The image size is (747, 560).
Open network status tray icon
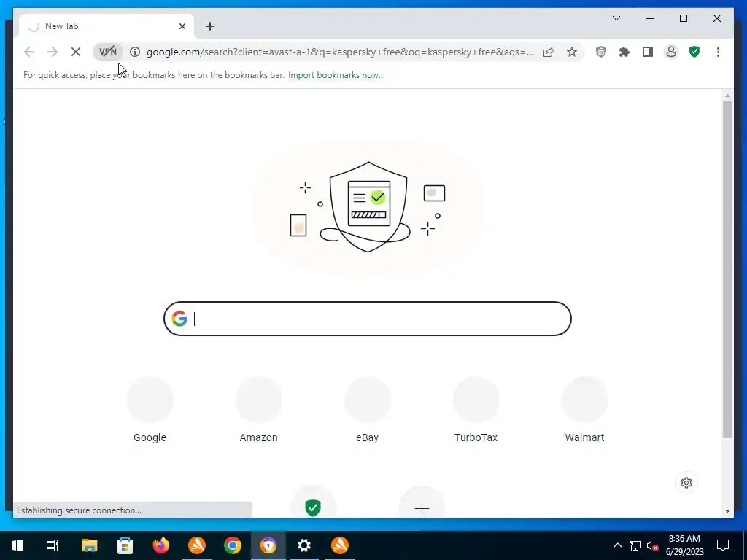(635, 545)
